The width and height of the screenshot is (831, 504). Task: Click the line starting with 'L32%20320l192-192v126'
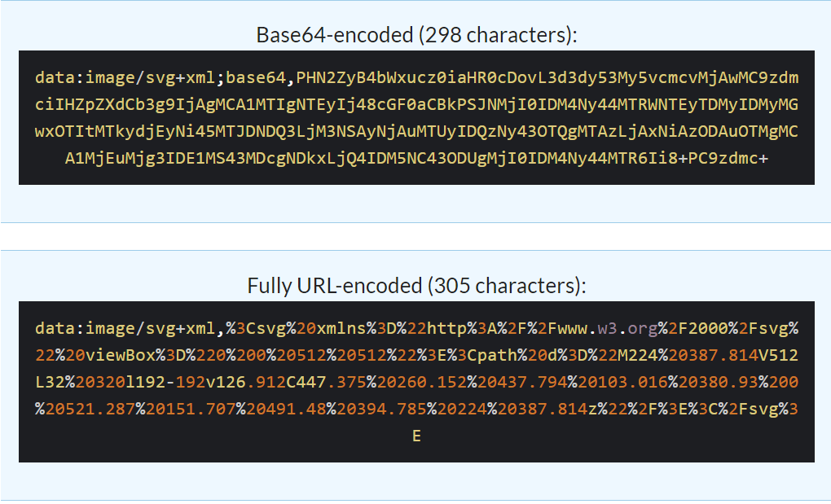(x=416, y=382)
